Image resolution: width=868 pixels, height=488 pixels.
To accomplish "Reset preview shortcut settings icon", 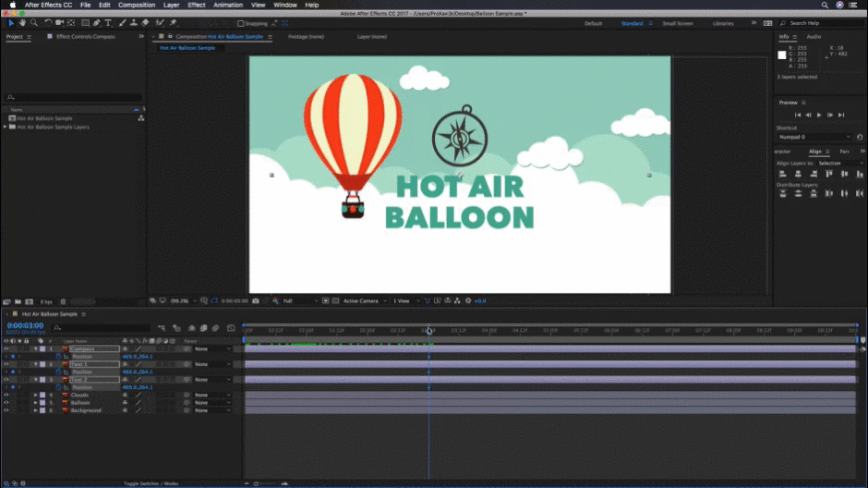I will pos(860,137).
